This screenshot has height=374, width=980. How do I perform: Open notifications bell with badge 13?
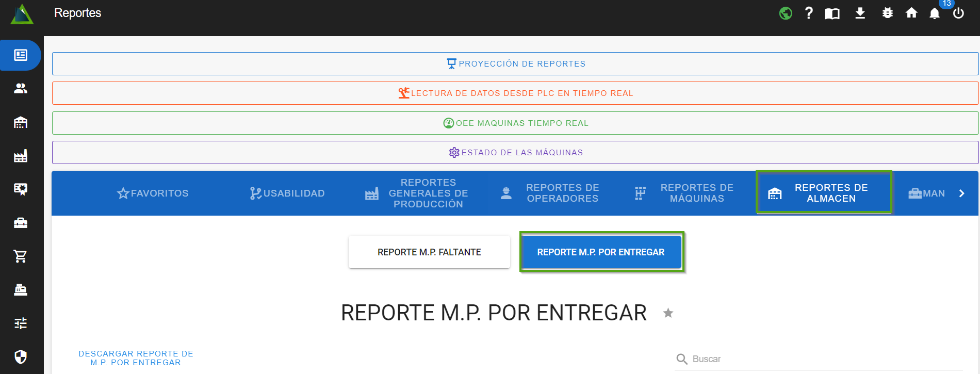pyautogui.click(x=935, y=13)
